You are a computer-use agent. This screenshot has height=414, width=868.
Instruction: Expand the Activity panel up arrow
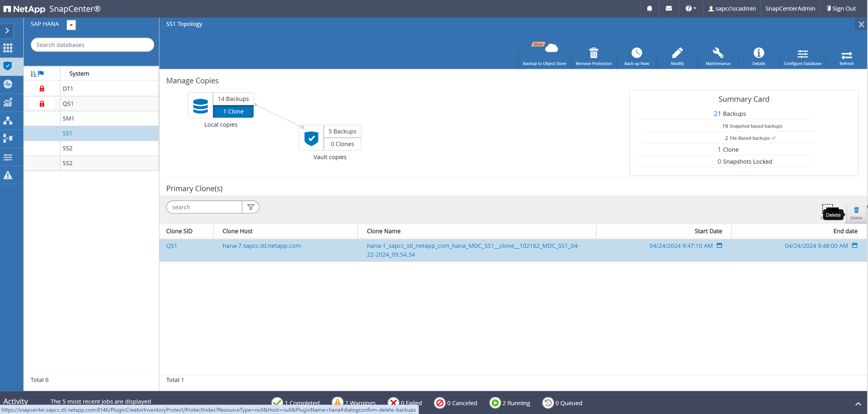(858, 403)
